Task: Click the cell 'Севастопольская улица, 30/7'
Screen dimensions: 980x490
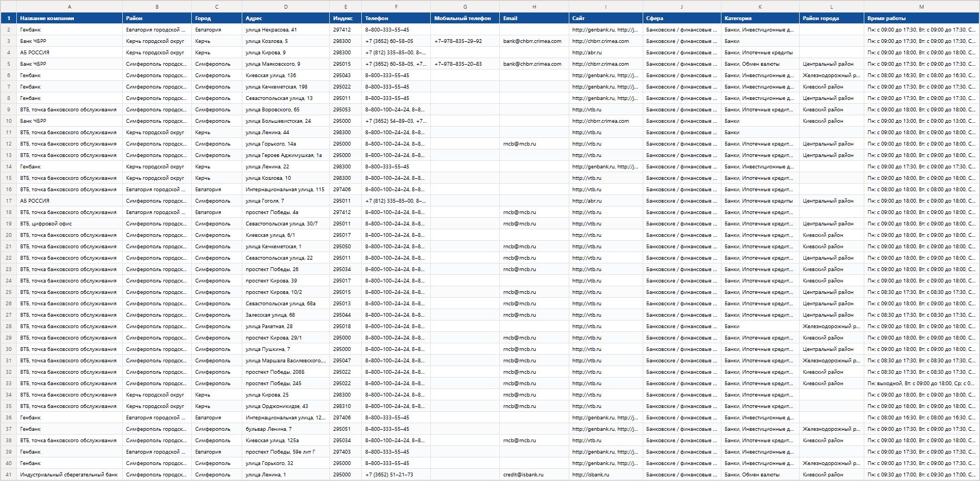Action: 286,224
